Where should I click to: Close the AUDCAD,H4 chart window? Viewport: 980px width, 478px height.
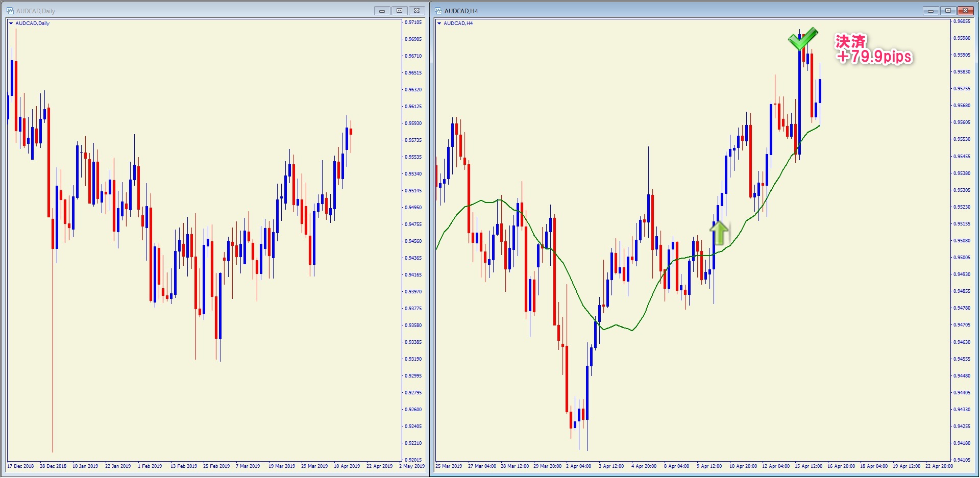tap(966, 11)
